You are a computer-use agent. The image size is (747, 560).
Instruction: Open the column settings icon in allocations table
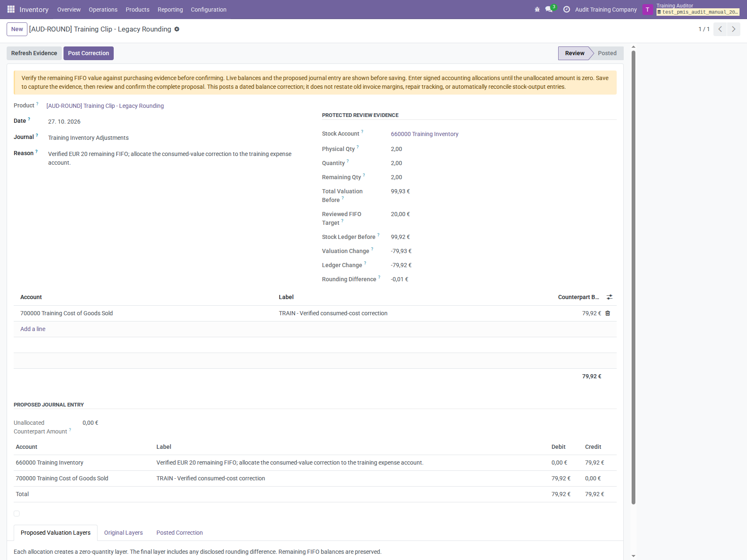[609, 297]
